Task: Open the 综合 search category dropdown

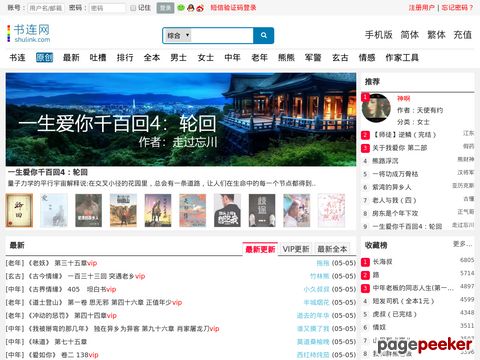Action: (178, 35)
